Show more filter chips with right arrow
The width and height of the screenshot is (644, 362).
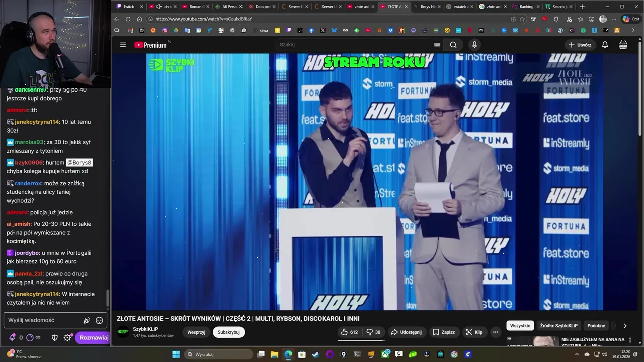[625, 326]
